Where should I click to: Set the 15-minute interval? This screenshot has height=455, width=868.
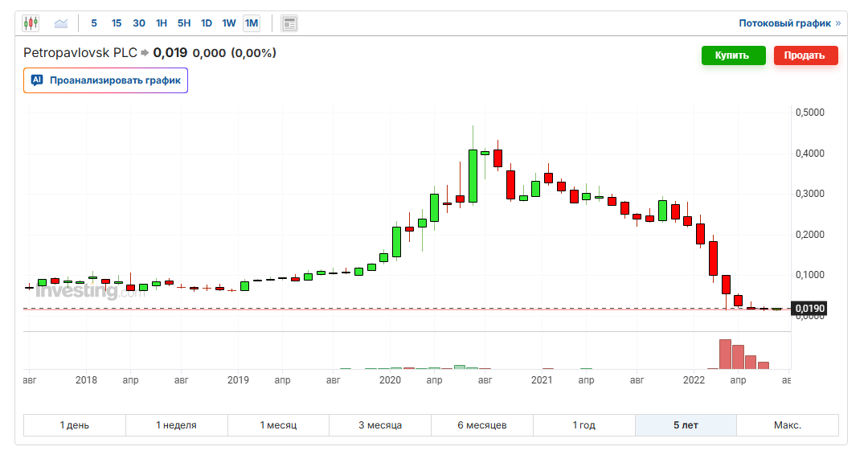click(117, 23)
